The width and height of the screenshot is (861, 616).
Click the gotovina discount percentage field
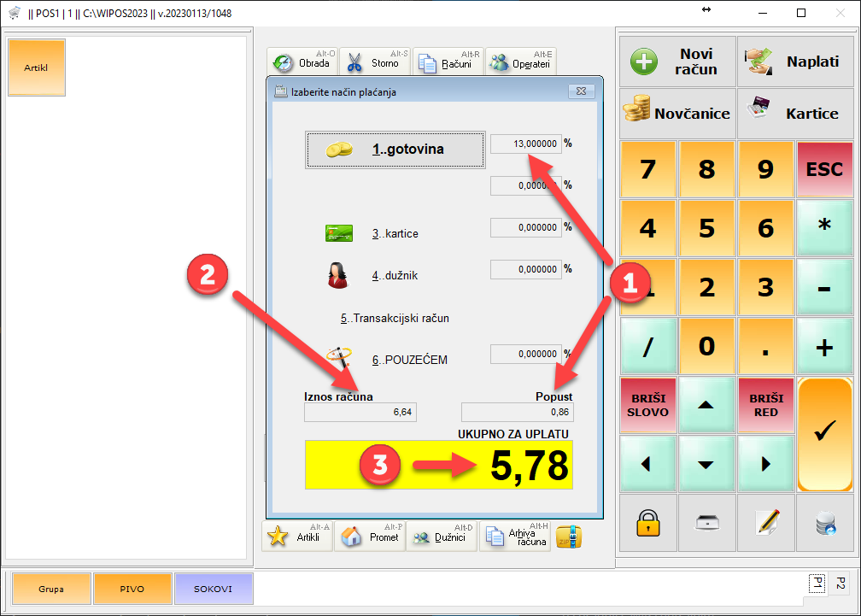point(525,144)
